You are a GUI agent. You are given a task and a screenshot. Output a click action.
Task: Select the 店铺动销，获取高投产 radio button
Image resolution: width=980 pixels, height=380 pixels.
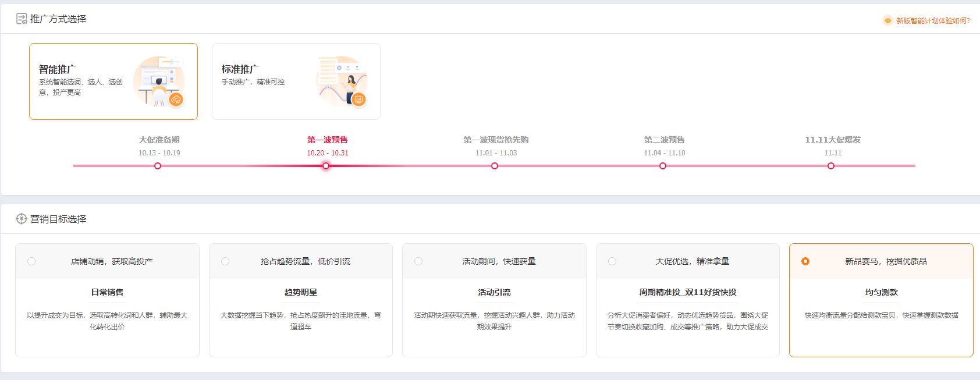pyautogui.click(x=31, y=261)
